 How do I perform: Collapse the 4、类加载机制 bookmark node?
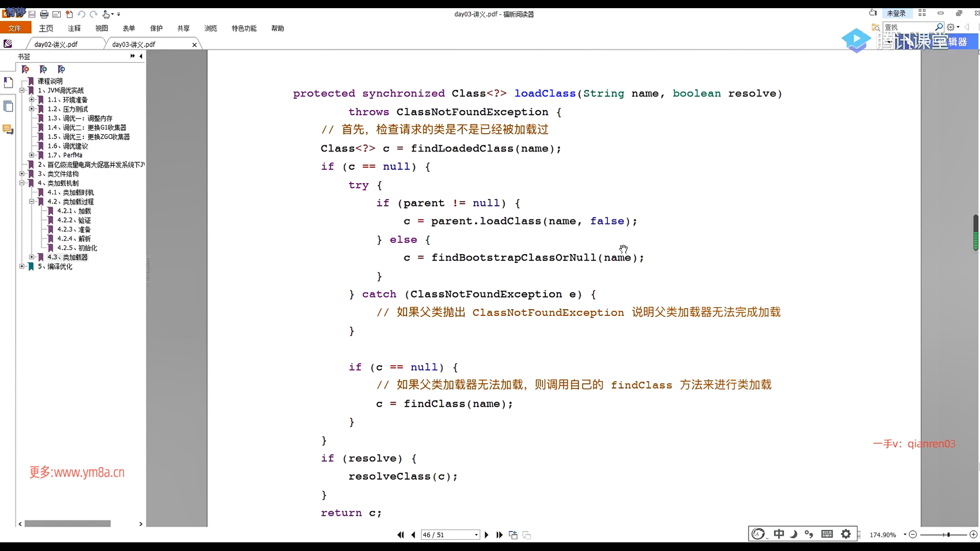pos(22,183)
